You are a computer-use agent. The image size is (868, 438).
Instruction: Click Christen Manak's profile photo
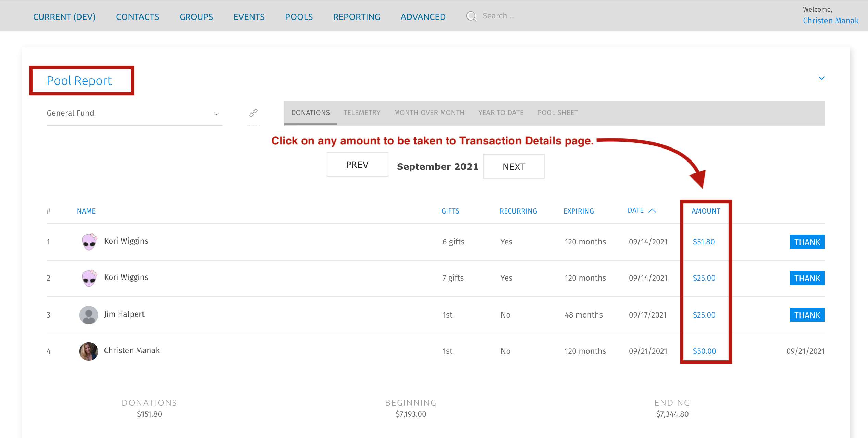click(89, 351)
